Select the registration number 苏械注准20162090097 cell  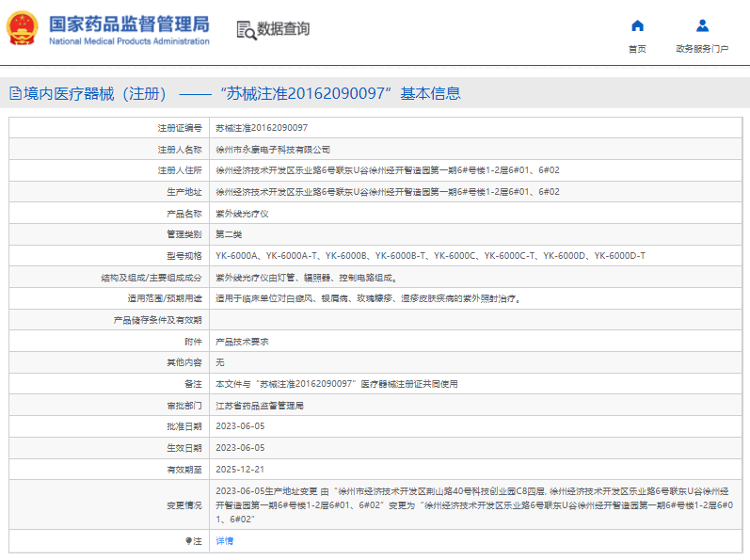click(475, 128)
